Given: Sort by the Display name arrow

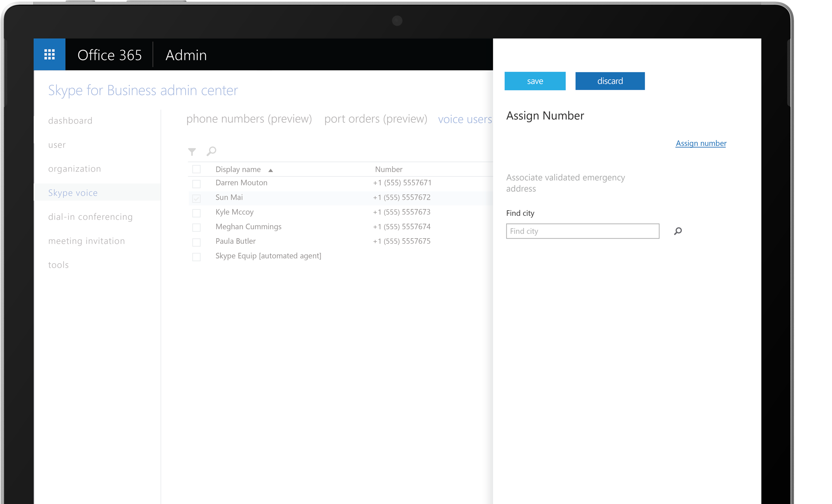Looking at the screenshot, I should click(271, 170).
